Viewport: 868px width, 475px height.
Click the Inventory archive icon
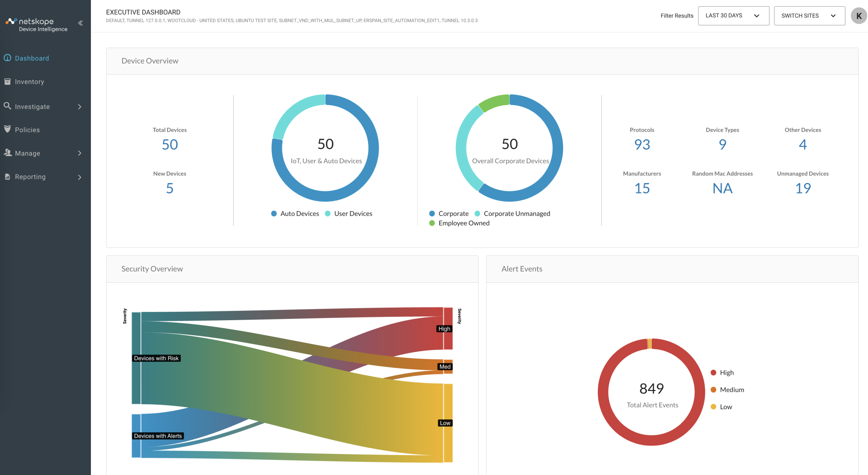click(x=7, y=81)
